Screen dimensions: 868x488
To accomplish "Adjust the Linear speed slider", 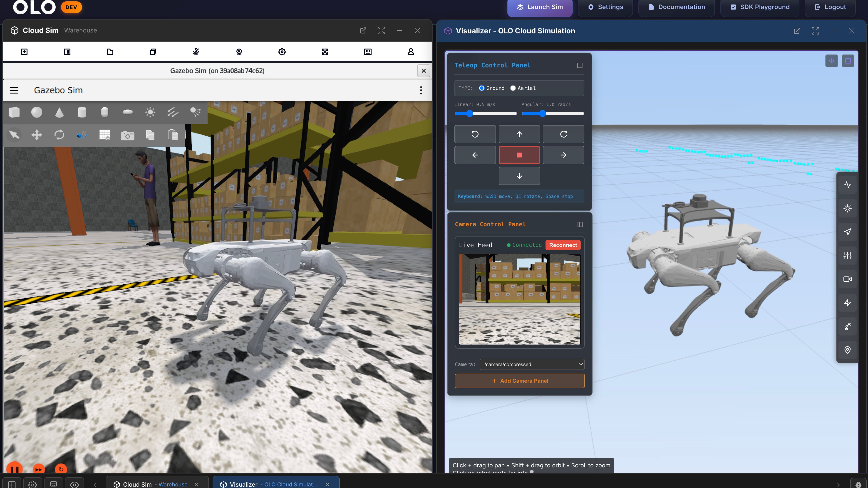I will pos(486,113).
